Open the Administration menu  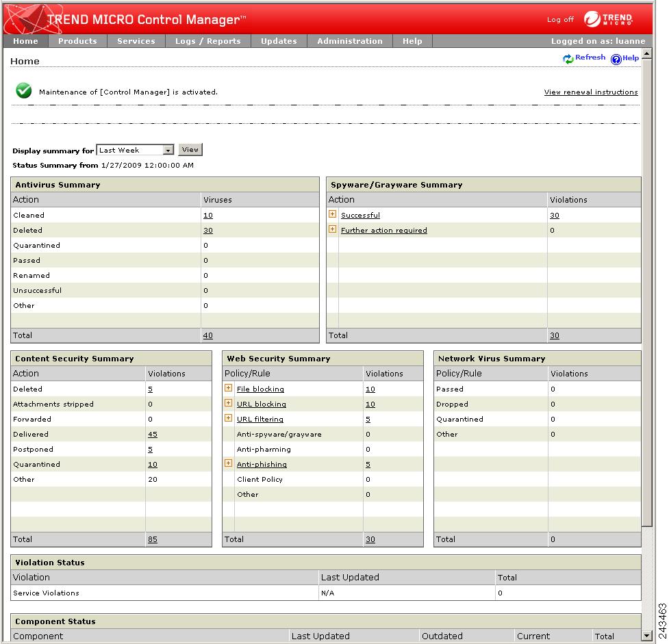pyautogui.click(x=350, y=41)
